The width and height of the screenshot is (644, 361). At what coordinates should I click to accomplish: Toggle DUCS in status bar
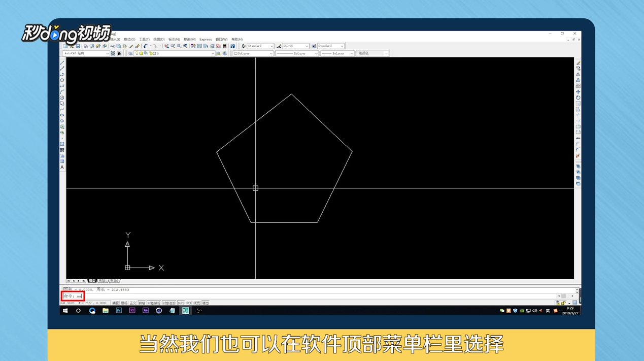point(181,303)
